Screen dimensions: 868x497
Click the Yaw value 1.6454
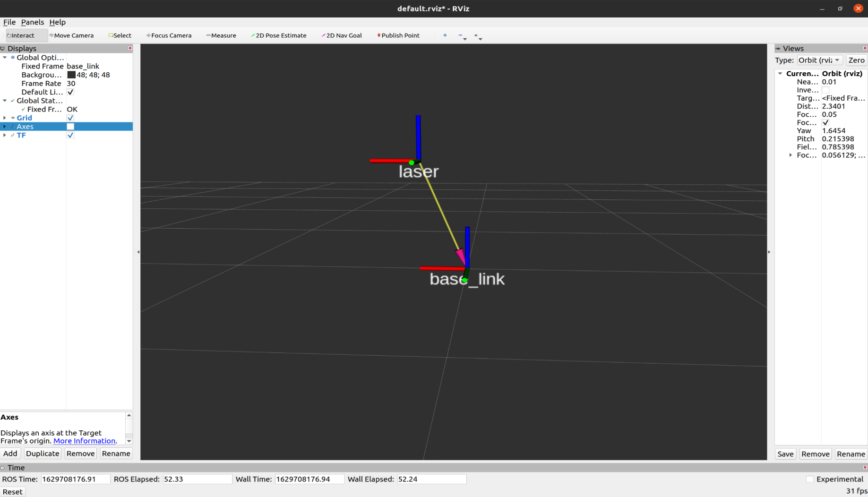click(x=834, y=131)
